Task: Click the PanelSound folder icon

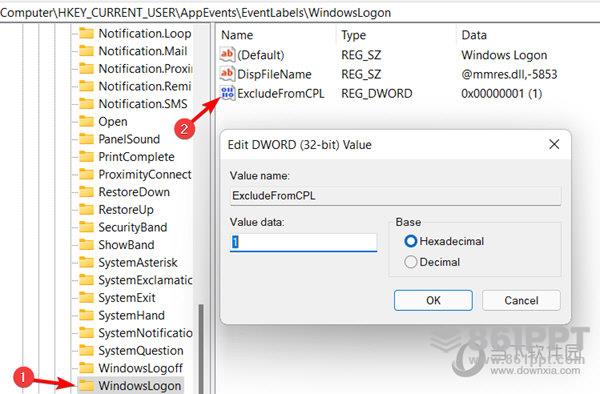Action: point(86,139)
